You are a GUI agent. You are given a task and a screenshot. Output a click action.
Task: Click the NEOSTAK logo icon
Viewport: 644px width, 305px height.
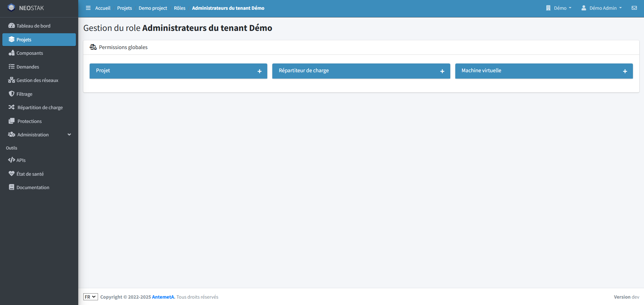[11, 8]
